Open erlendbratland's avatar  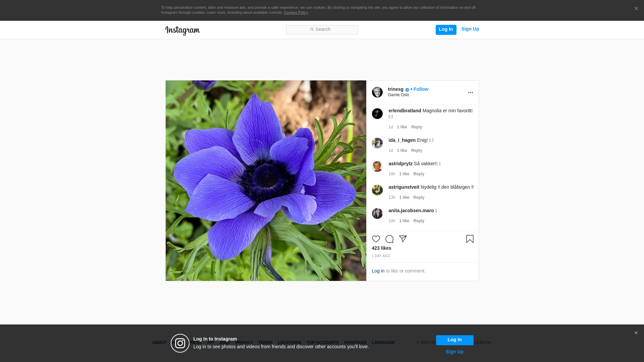coord(377,114)
